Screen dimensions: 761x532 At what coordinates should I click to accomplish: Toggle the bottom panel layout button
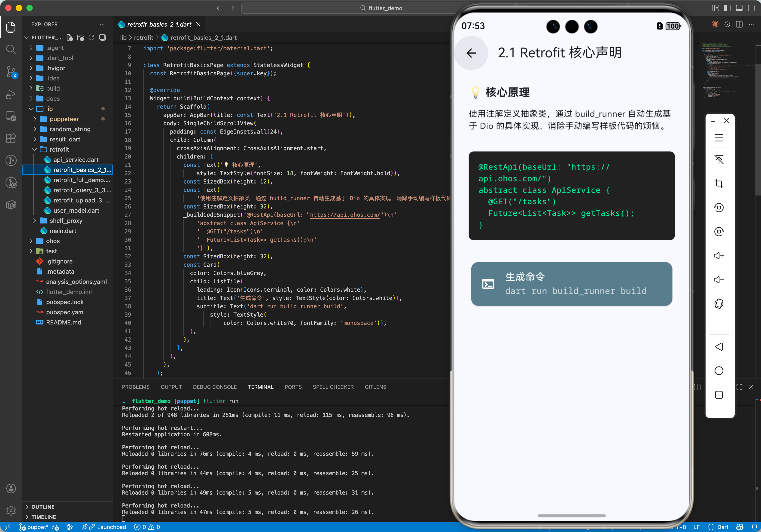[x=739, y=8]
